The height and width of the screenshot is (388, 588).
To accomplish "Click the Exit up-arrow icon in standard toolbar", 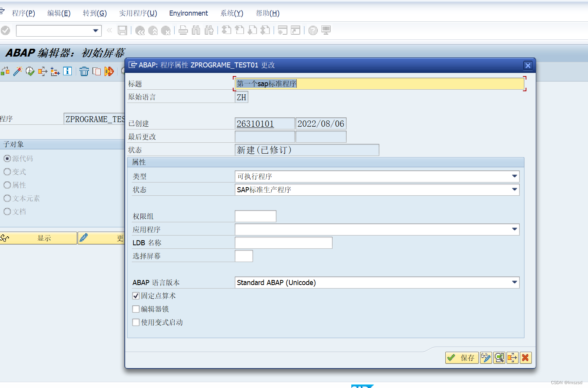I will point(153,30).
